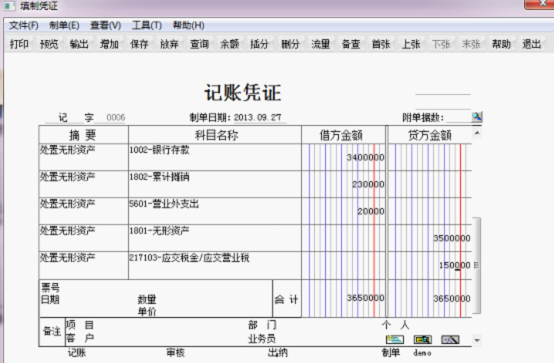Click the 1002-银行存款 account name cell

click(x=215, y=157)
